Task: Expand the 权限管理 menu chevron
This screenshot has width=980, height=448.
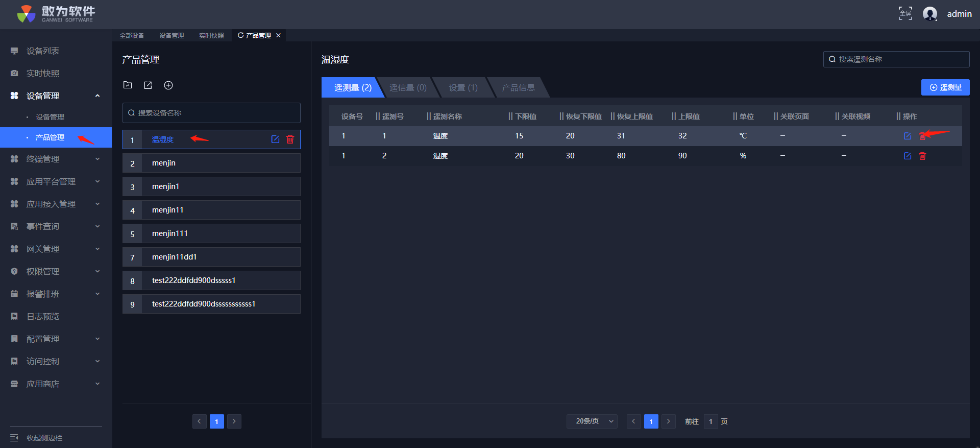Action: (x=97, y=272)
